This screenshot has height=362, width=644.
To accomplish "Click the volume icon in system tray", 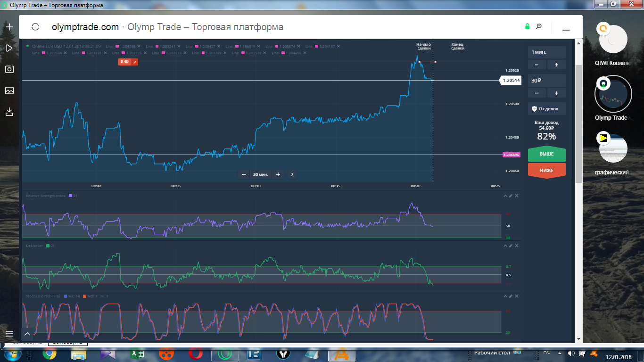I will pos(571,354).
